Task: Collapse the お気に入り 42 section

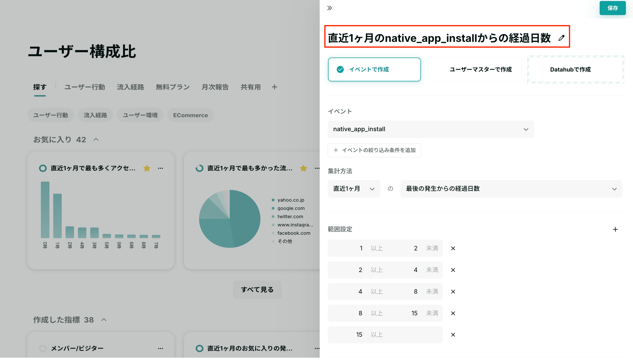Action: pyautogui.click(x=96, y=139)
